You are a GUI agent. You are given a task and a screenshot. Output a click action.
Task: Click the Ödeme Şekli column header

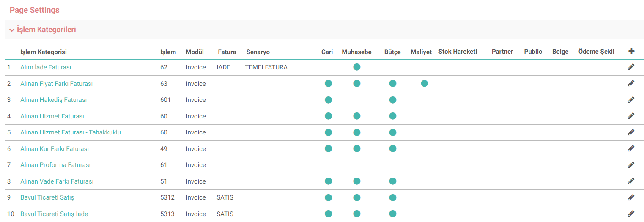pos(596,52)
